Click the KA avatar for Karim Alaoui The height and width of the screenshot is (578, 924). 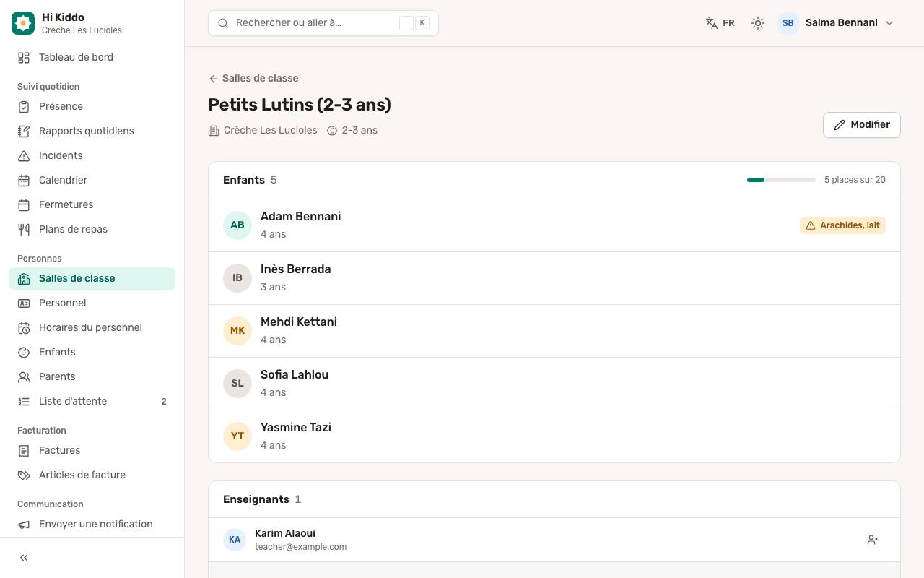(x=235, y=540)
